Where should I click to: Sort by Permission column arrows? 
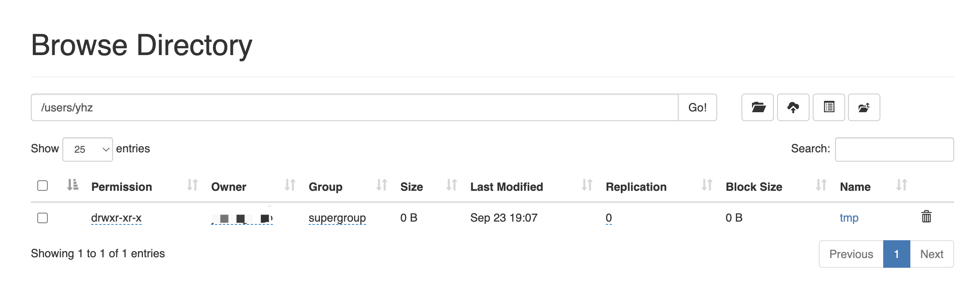pyautogui.click(x=192, y=185)
